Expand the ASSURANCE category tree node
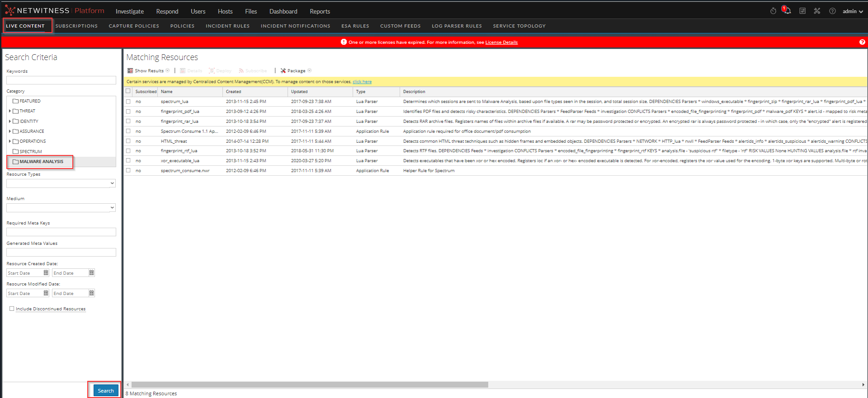The height and width of the screenshot is (398, 868). click(x=9, y=131)
